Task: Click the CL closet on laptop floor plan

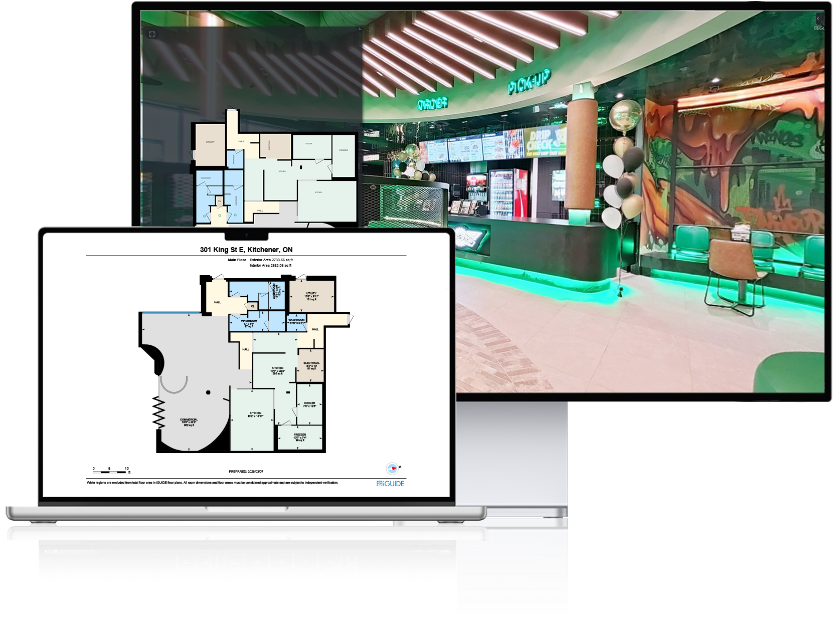Action: (253, 306)
